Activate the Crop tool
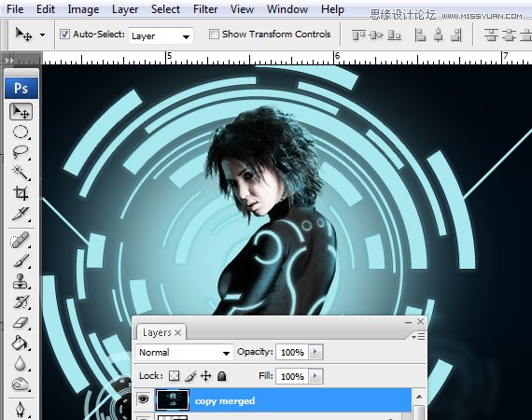 (x=21, y=193)
